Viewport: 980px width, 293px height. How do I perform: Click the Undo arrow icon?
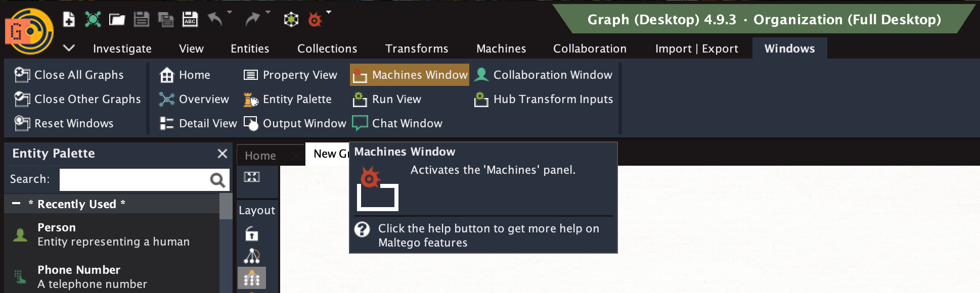coord(215,19)
